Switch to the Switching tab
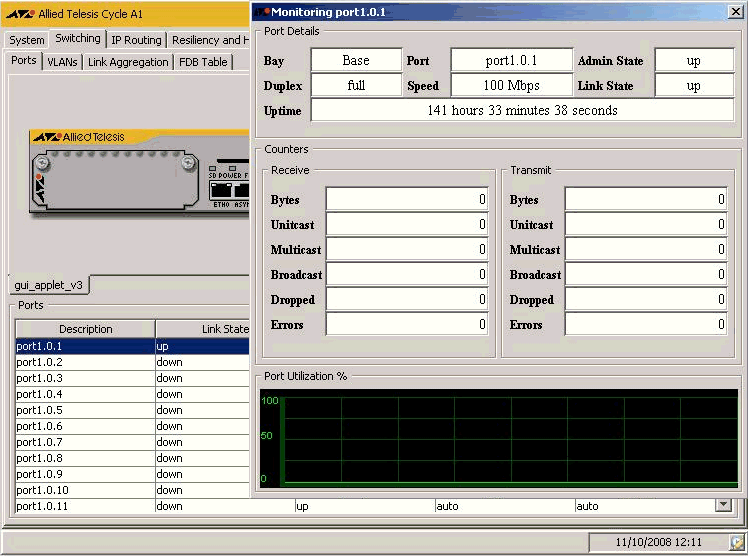The image size is (748, 556). (x=78, y=39)
